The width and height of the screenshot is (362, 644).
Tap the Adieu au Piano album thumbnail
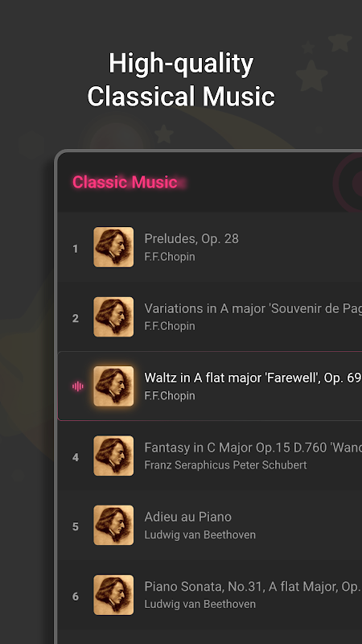[x=113, y=526]
